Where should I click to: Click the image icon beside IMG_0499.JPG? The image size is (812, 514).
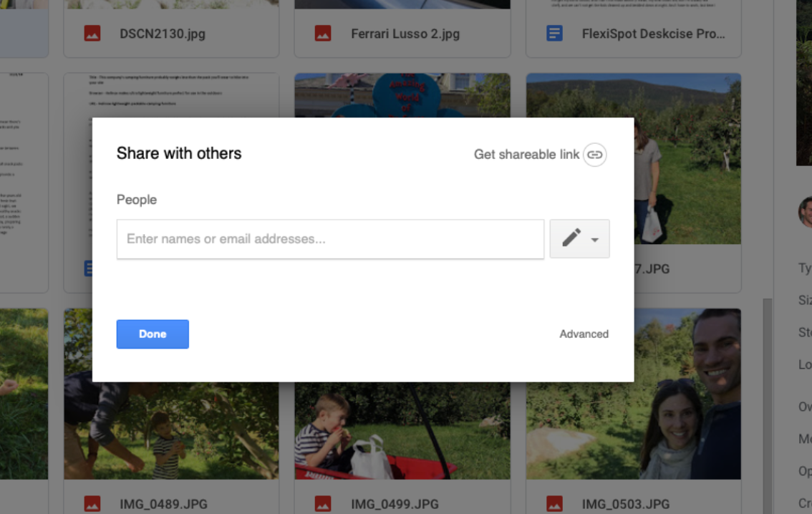(323, 504)
